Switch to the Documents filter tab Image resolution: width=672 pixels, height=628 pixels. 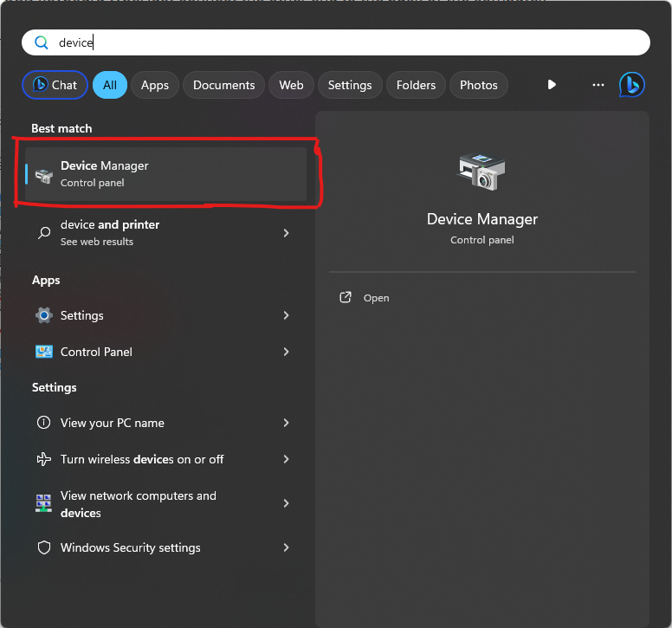(x=223, y=85)
